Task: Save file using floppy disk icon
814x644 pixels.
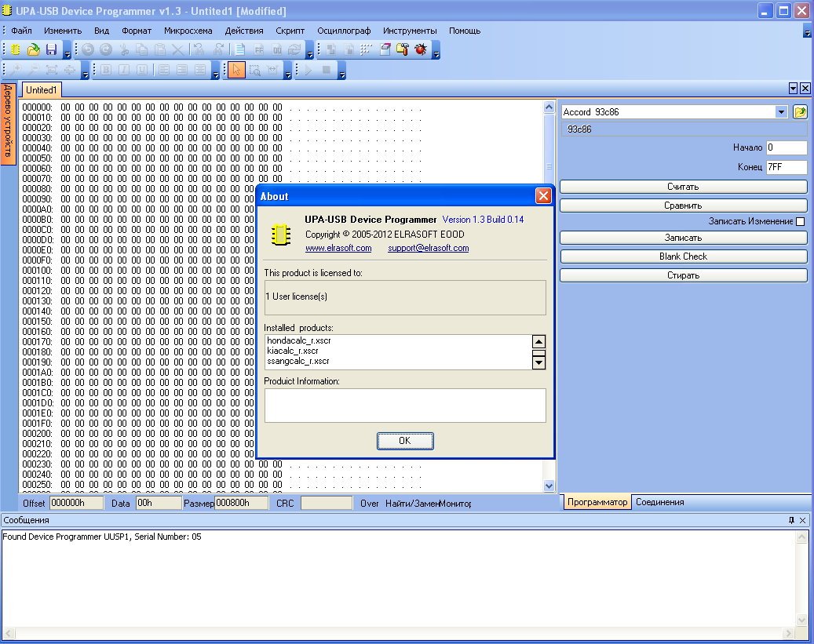Action: [51, 50]
